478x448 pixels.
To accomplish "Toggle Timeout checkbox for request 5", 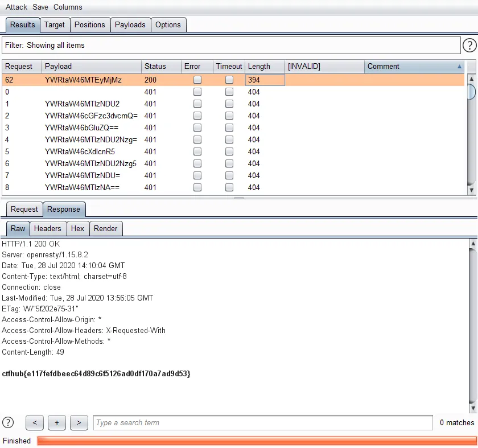I will tap(229, 151).
